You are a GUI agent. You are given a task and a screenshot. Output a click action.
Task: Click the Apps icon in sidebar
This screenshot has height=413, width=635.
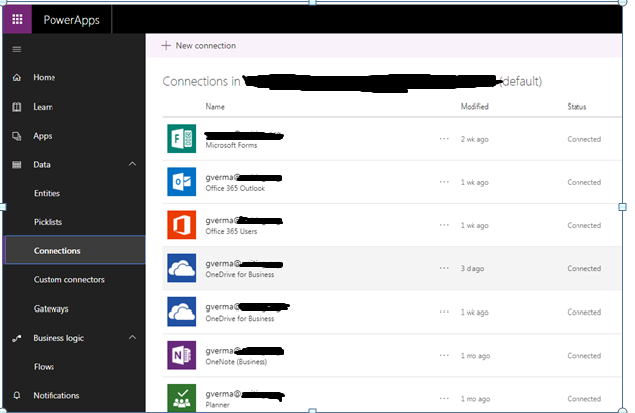point(17,136)
